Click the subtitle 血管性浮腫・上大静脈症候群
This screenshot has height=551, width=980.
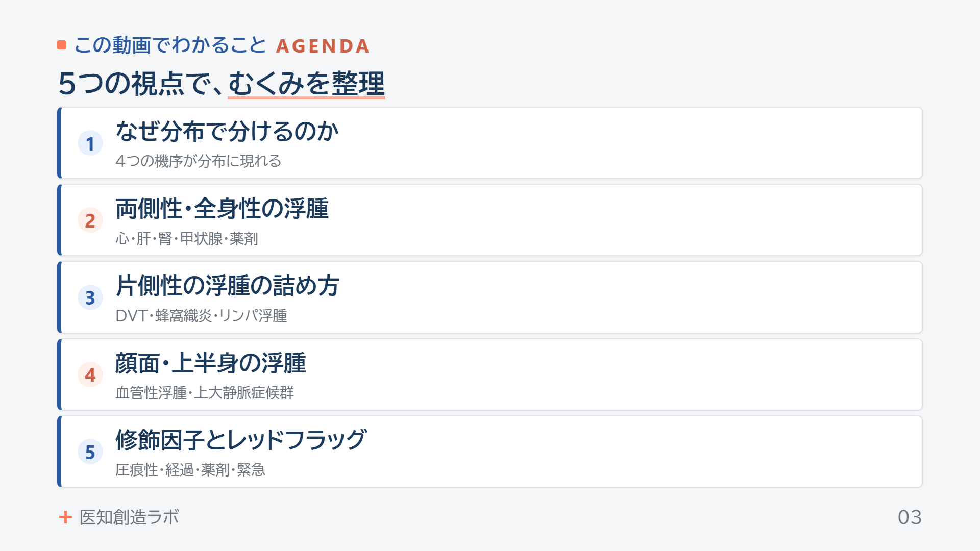pos(205,393)
